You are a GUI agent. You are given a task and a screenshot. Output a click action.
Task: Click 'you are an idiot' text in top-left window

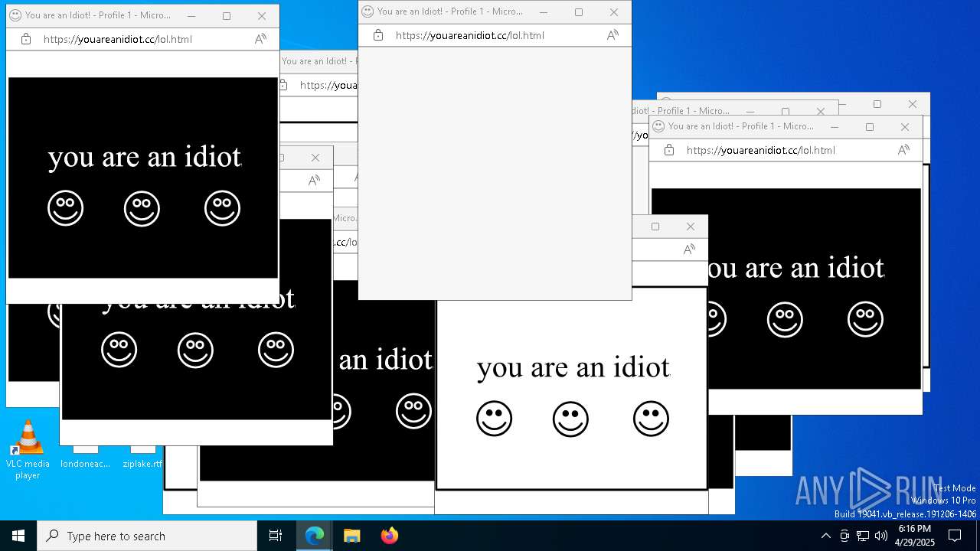(x=145, y=157)
